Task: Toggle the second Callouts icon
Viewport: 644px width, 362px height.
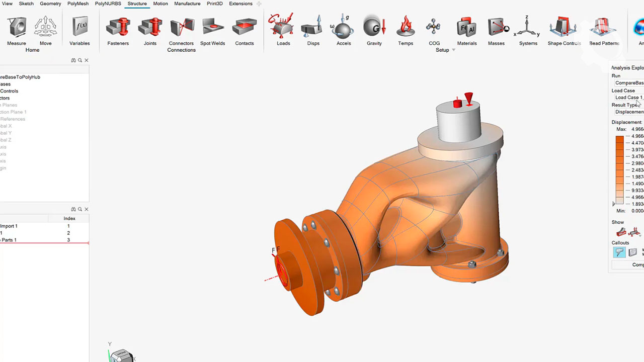Action: pos(633,252)
